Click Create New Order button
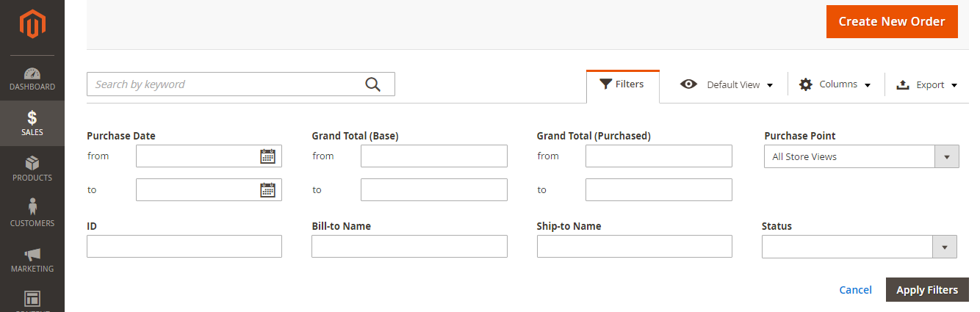Image resolution: width=980 pixels, height=312 pixels. [x=892, y=22]
